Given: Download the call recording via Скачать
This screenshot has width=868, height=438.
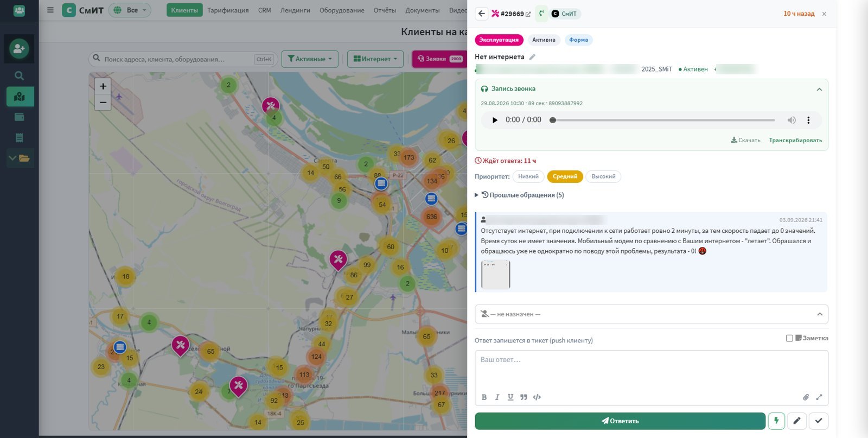Looking at the screenshot, I should [x=745, y=140].
